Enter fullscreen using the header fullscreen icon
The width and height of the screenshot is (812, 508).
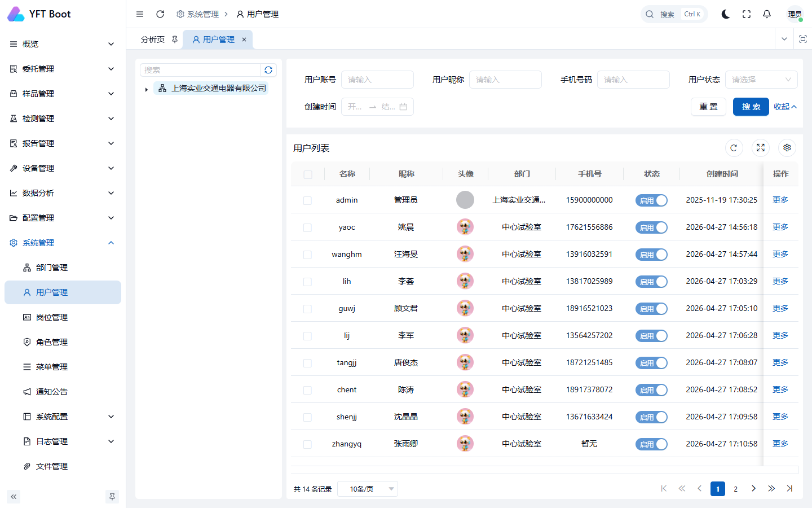[747, 14]
